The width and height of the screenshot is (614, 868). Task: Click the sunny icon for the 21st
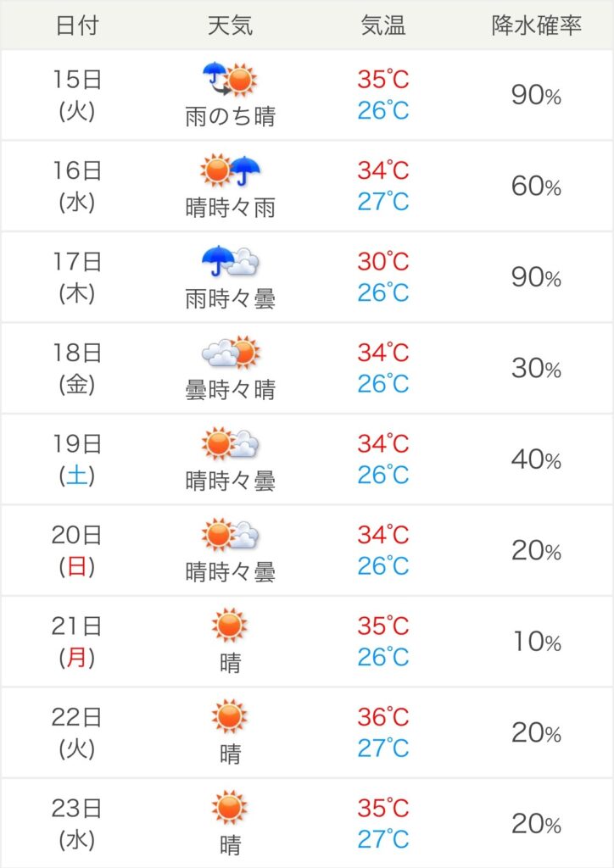click(229, 625)
